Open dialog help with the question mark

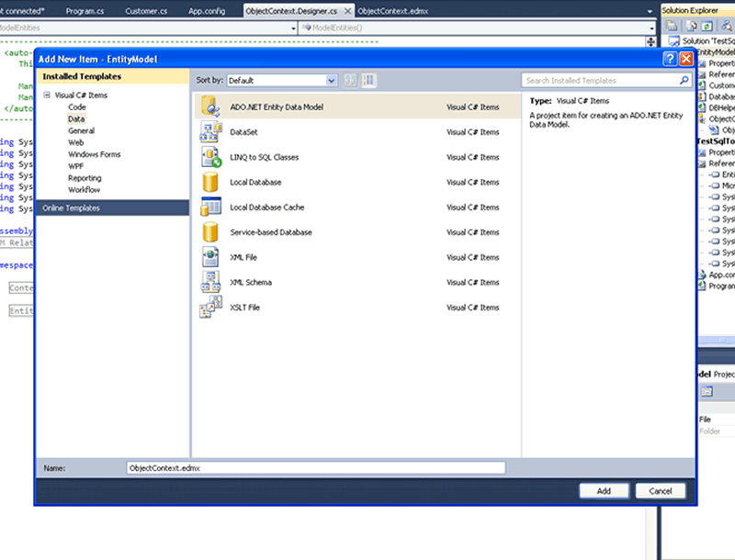tap(671, 59)
